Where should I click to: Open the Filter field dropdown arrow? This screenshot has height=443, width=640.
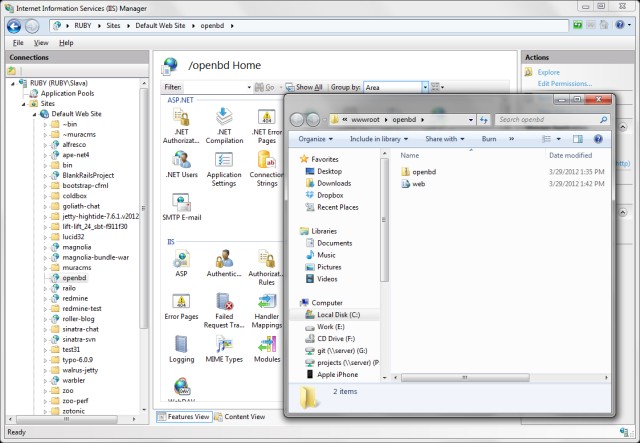point(249,87)
